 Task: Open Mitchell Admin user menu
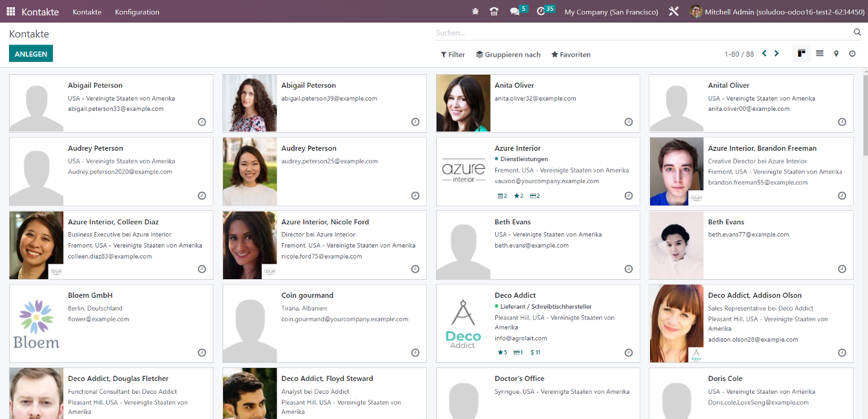pyautogui.click(x=777, y=12)
